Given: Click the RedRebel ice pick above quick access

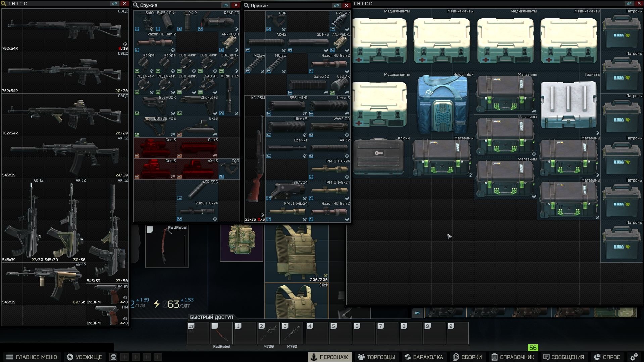Looking at the screenshot, I should click(x=167, y=247).
